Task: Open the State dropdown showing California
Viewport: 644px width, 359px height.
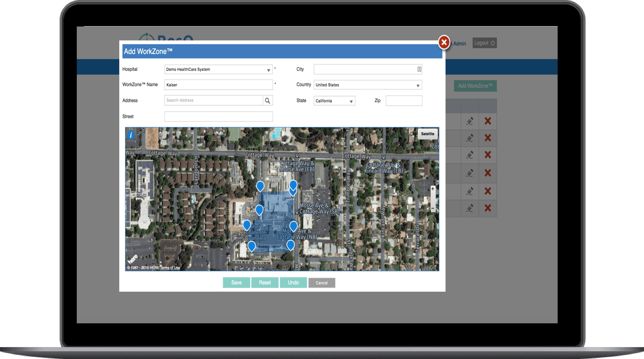Action: click(x=335, y=101)
